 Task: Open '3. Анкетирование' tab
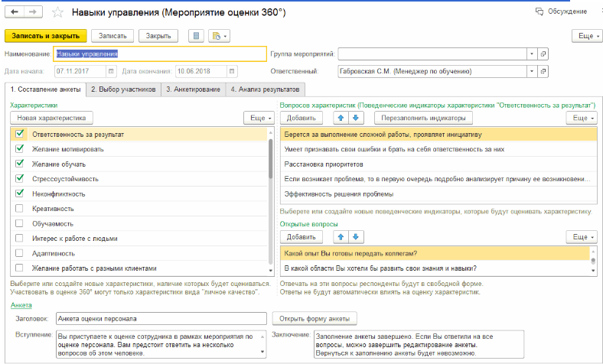pyautogui.click(x=194, y=89)
